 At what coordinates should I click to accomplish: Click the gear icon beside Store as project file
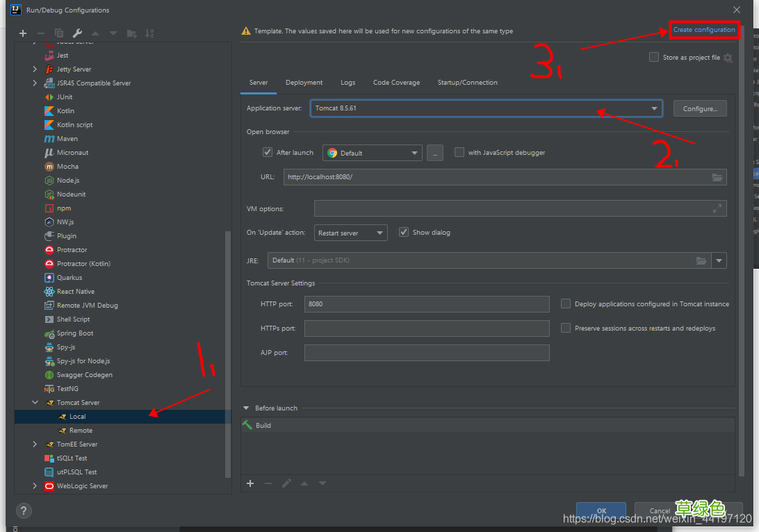coord(728,58)
